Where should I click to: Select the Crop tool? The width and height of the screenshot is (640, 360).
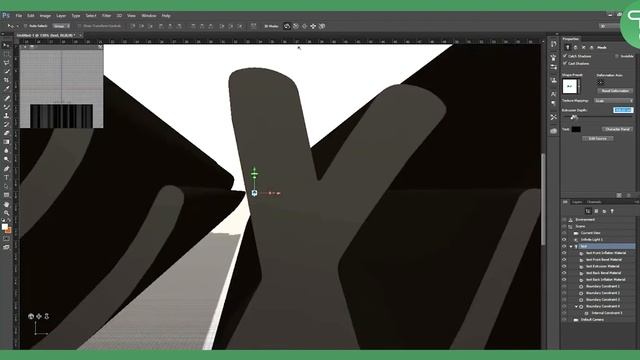pyautogui.click(x=6, y=80)
